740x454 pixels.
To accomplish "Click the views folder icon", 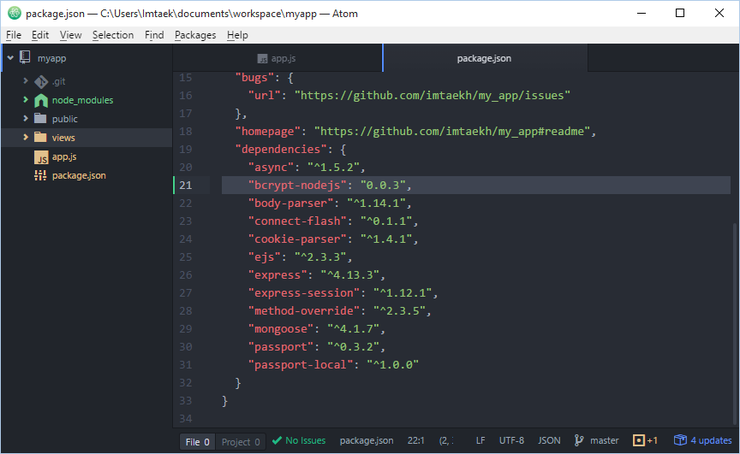I will 41,137.
